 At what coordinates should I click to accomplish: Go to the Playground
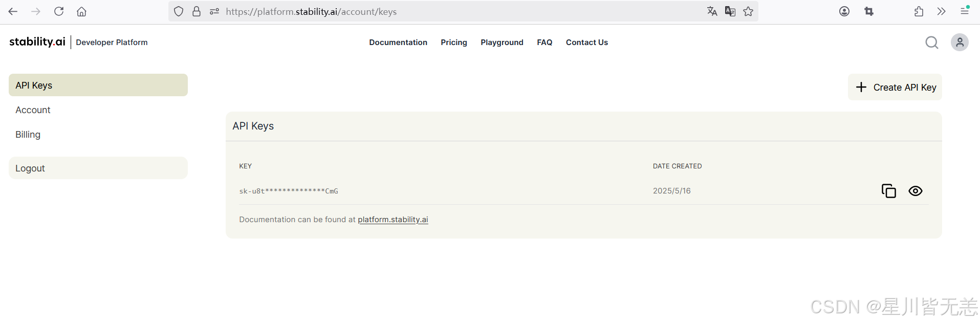(502, 42)
